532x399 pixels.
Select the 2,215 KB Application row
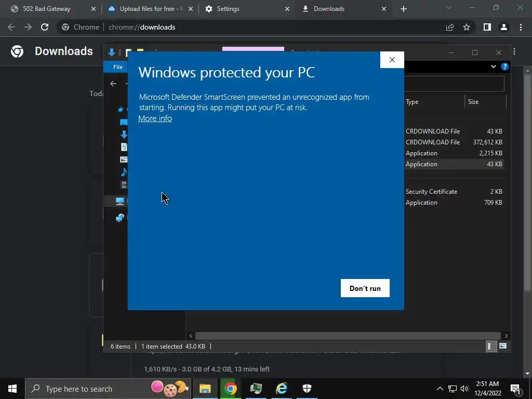454,153
